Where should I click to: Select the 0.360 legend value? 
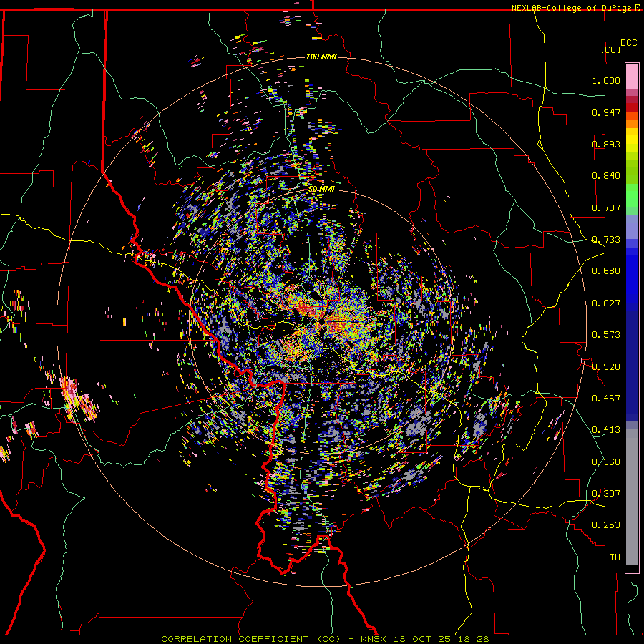(606, 462)
